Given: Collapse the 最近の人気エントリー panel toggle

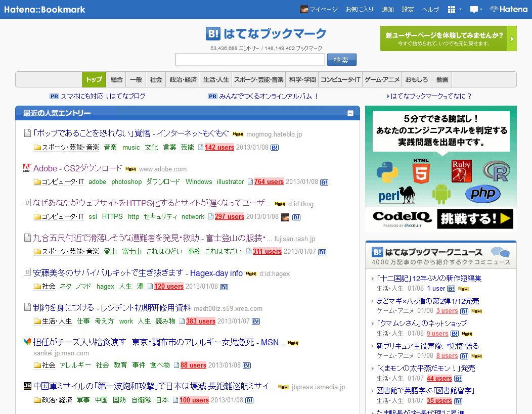Looking at the screenshot, I should pos(350,113).
